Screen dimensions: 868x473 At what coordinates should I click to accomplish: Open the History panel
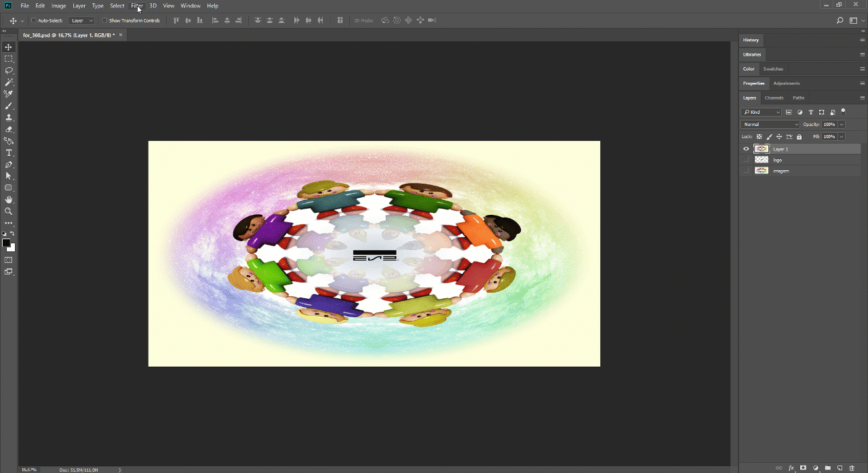(751, 40)
